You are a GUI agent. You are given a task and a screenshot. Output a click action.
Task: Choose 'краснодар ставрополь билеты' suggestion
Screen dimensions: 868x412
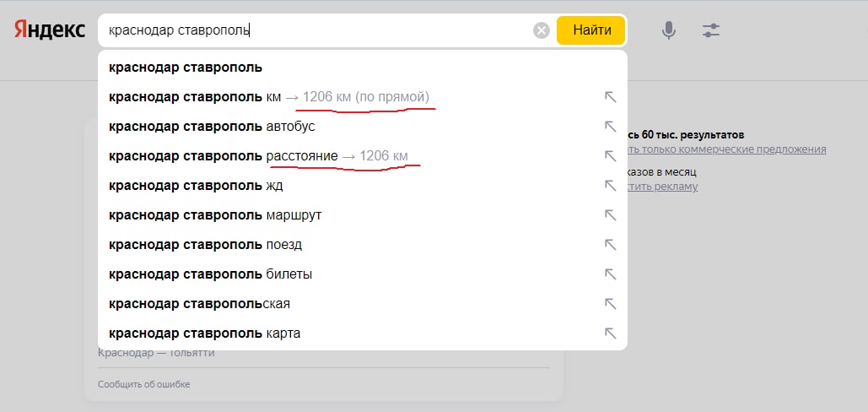(x=211, y=274)
